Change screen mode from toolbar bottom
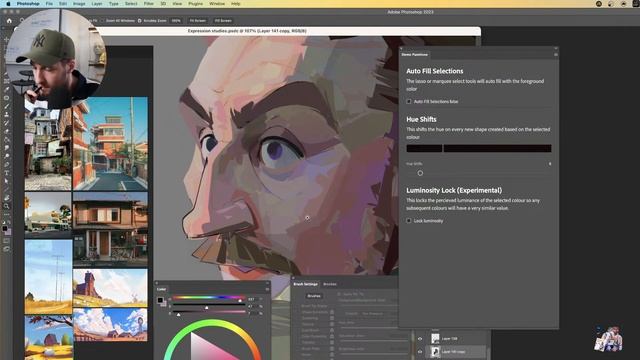 tap(7, 249)
